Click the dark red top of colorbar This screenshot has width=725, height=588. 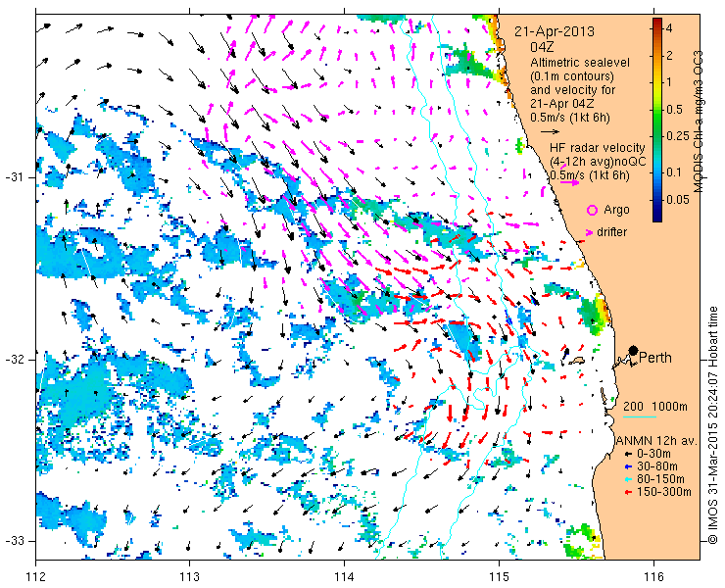(657, 22)
